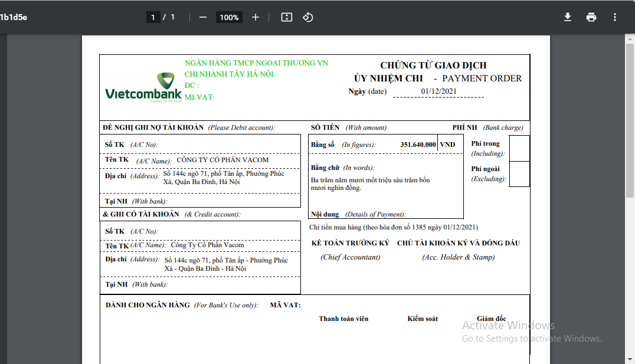Click the debit account Số TK row
Viewport: 635px width, 364px height.
[201, 145]
